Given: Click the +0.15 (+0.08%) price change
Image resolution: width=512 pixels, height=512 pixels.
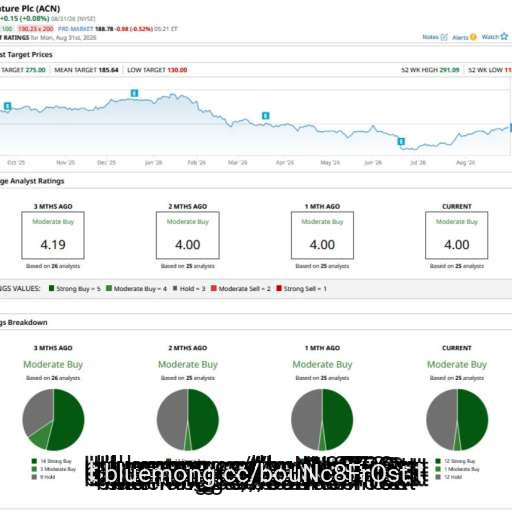Looking at the screenshot, I should pyautogui.click(x=25, y=18).
